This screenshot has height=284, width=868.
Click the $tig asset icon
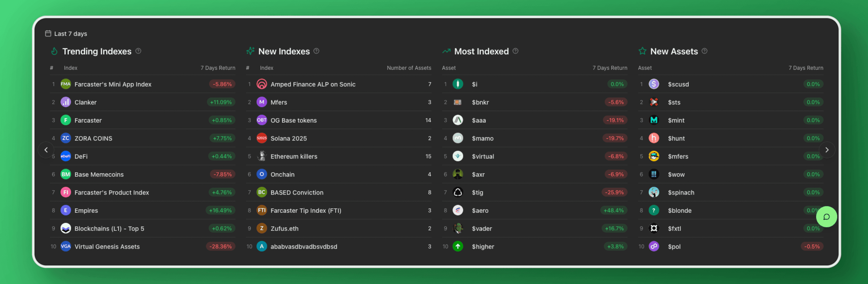[458, 192]
